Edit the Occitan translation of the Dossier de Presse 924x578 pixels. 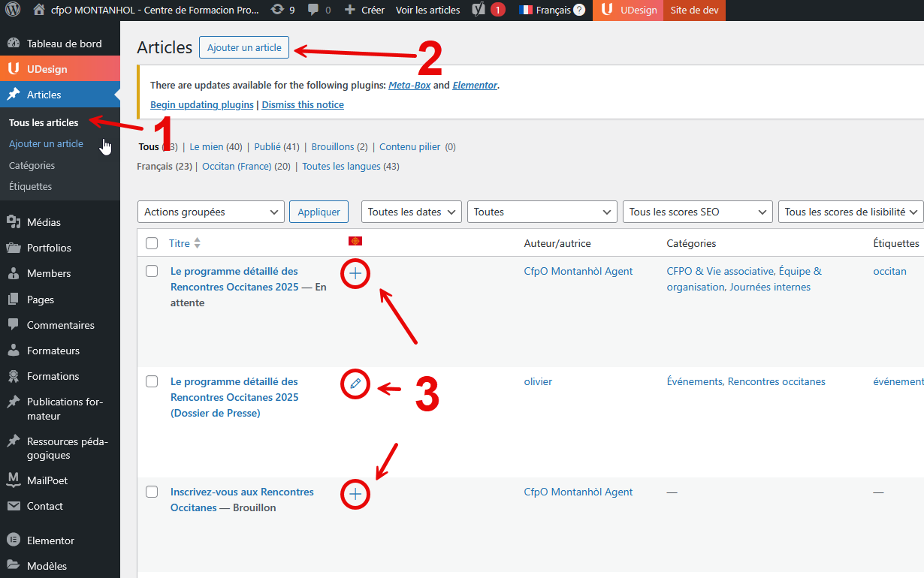[x=355, y=384]
